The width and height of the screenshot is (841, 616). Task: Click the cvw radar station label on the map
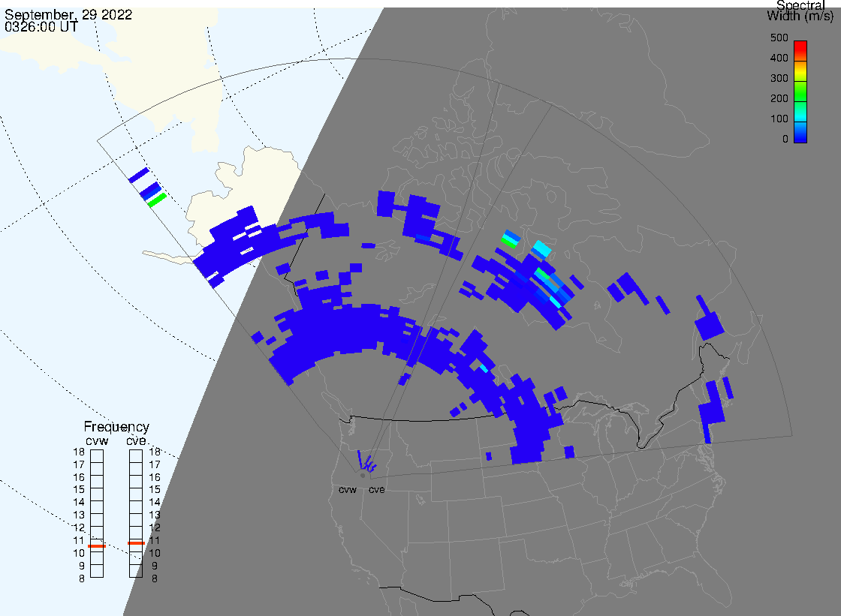(x=348, y=489)
